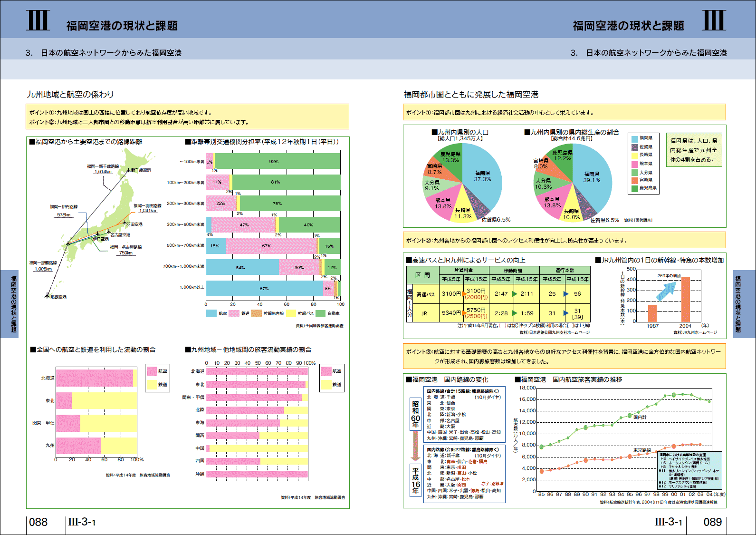
Task: Click the 92% green bar in the ～100km未満 row
Action: (278, 161)
